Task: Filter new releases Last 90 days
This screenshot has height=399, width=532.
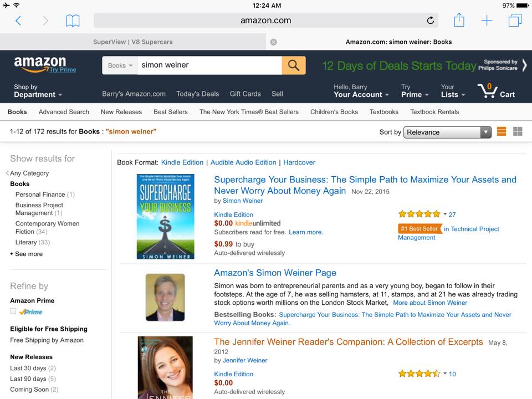Action: click(x=33, y=378)
